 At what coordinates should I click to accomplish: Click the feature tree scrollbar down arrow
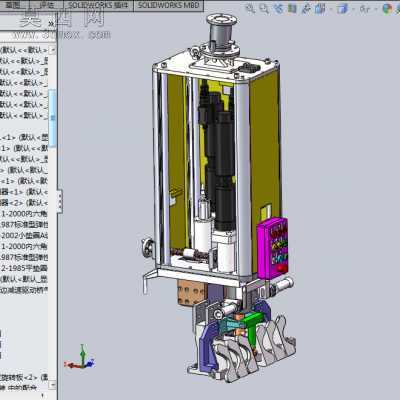52,385
